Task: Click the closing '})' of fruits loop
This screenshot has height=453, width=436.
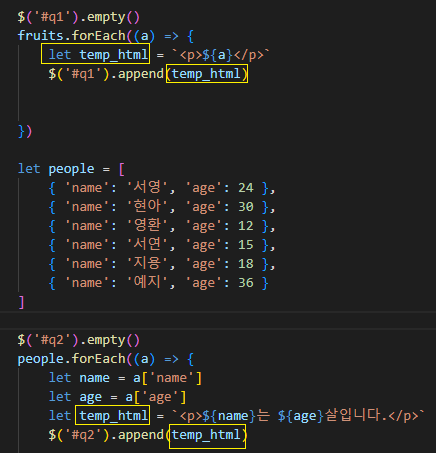Action: [25, 131]
